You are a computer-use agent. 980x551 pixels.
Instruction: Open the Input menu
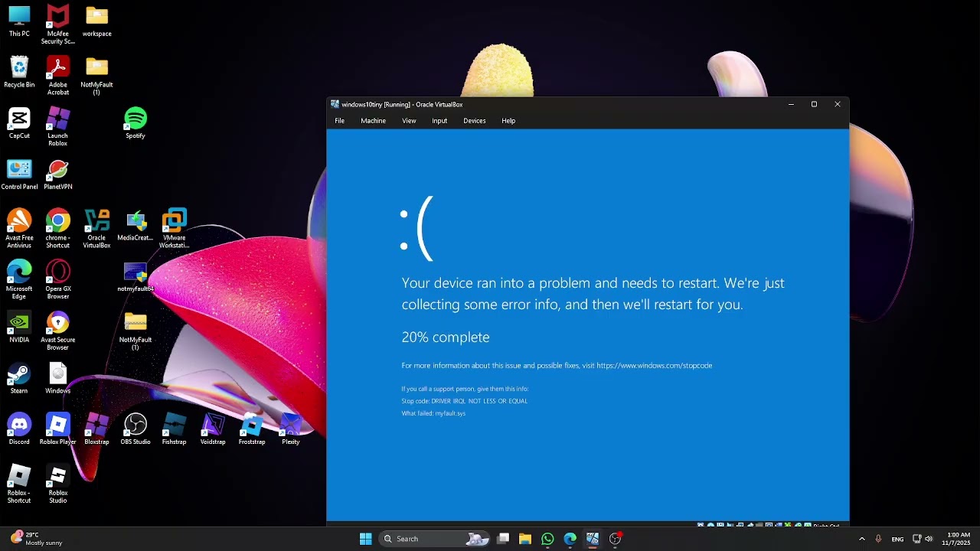pyautogui.click(x=439, y=121)
